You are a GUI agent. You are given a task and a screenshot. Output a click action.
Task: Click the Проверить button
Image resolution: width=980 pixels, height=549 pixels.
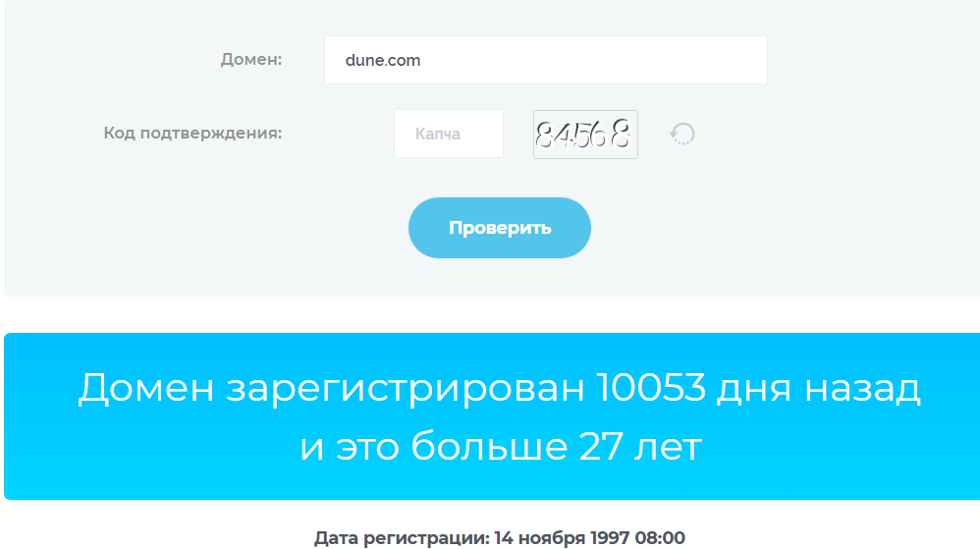tap(500, 228)
